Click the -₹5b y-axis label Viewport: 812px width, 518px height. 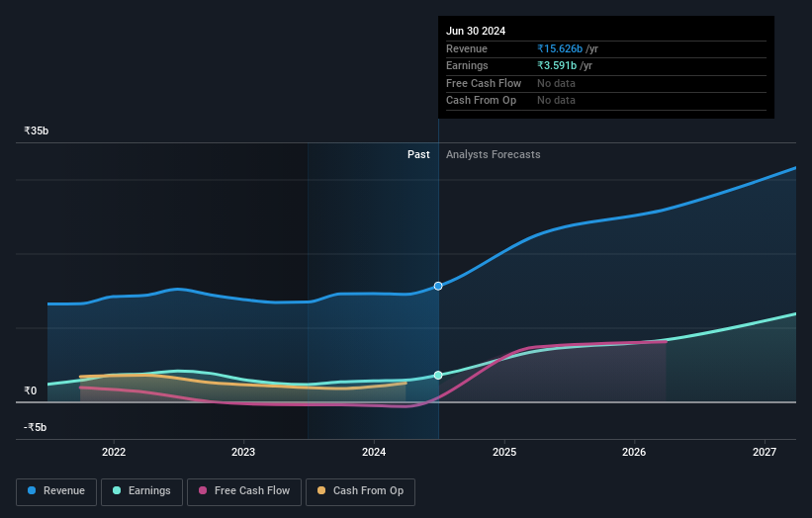pyautogui.click(x=36, y=427)
